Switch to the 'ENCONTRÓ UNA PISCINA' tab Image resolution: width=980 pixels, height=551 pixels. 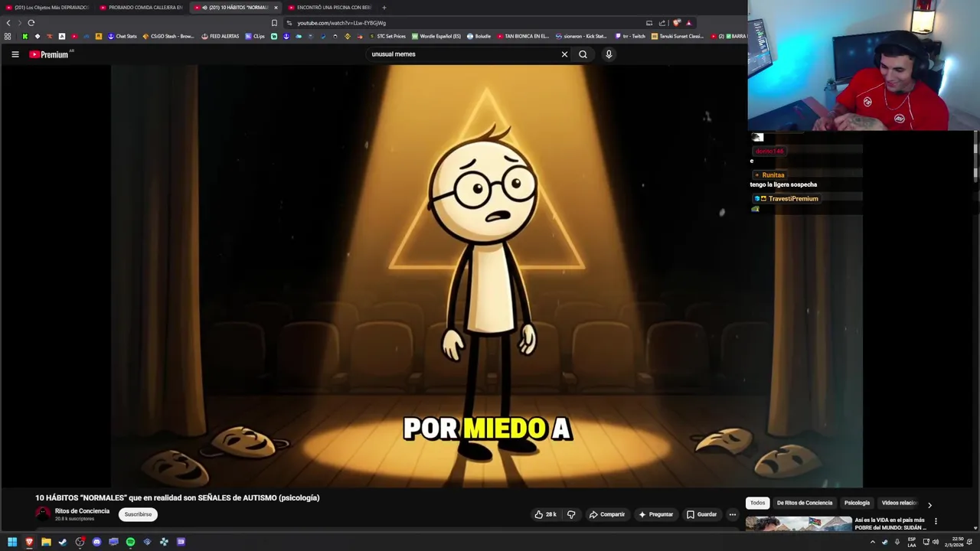(x=330, y=8)
